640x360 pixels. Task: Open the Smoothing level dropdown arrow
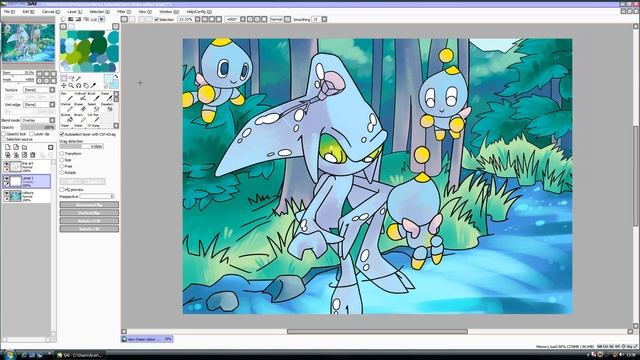point(324,19)
